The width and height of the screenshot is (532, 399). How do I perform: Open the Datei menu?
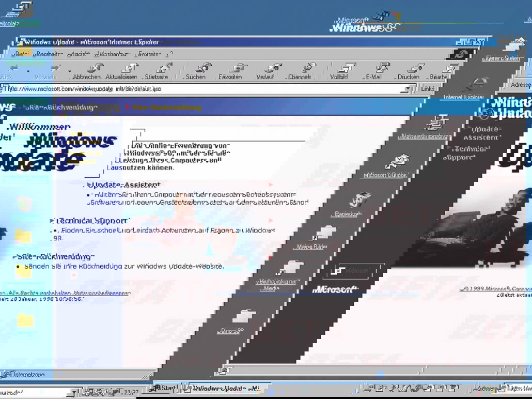[x=19, y=54]
